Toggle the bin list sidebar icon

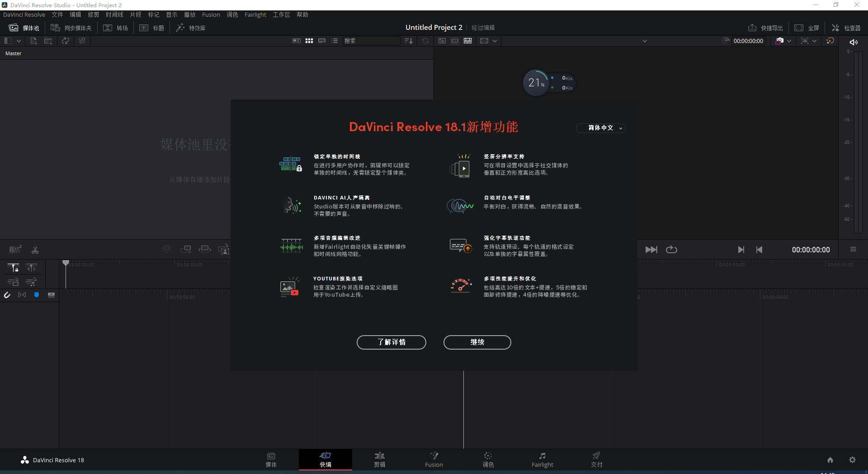(x=8, y=41)
